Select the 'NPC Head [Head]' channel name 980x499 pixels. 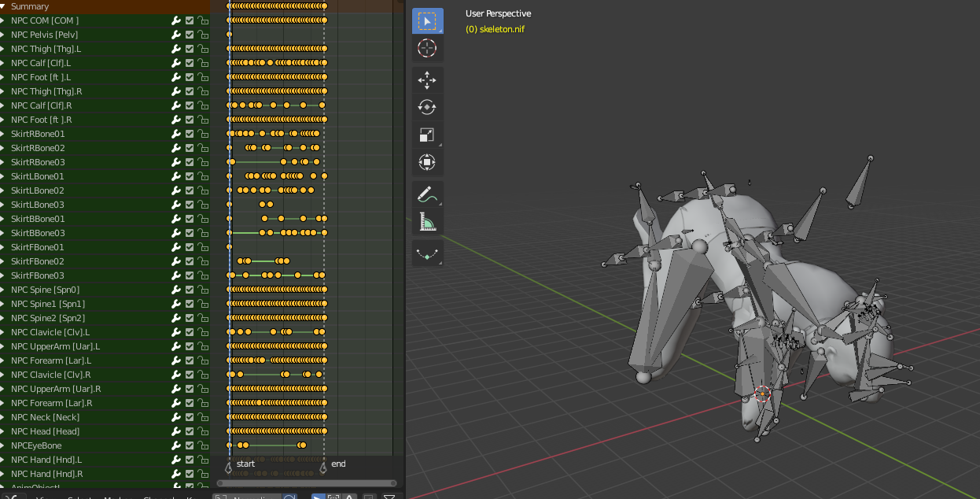point(45,431)
